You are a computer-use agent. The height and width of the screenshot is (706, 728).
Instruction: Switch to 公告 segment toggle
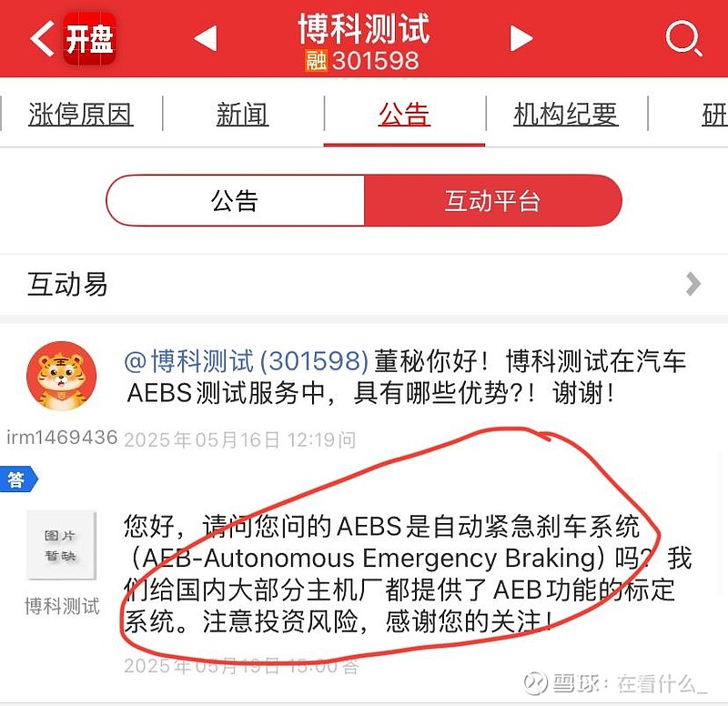click(x=235, y=200)
